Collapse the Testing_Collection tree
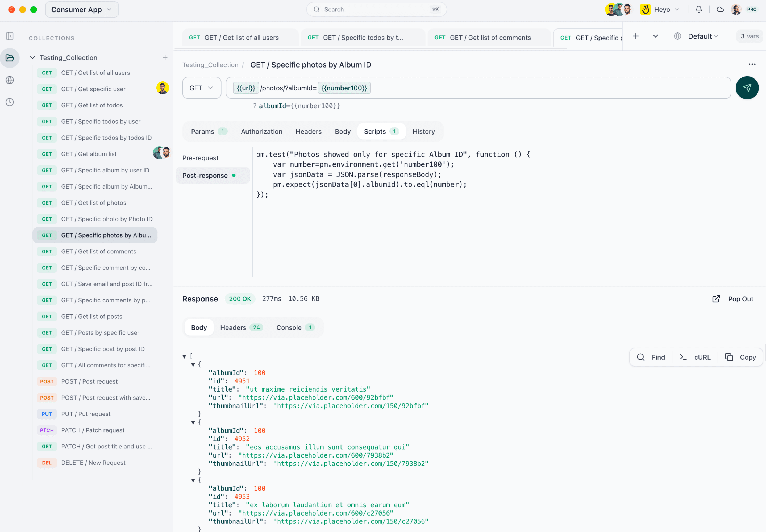Screen dimensions: 766x532 (x=32, y=57)
